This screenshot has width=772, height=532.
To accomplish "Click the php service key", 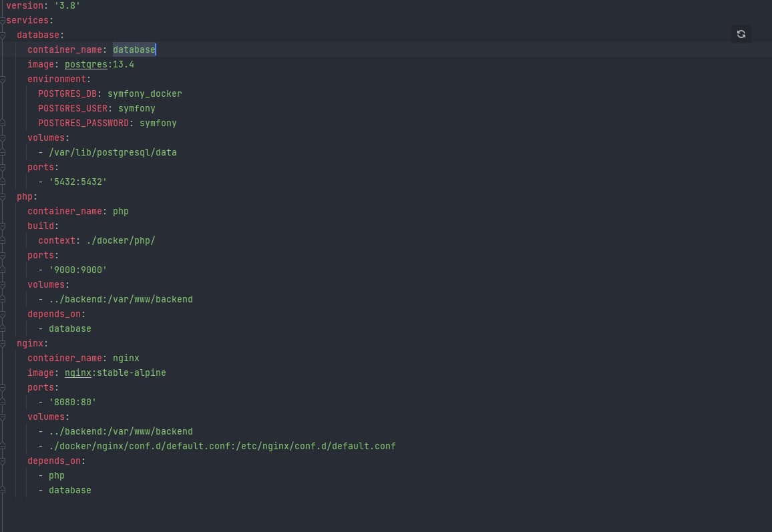I will (25, 196).
